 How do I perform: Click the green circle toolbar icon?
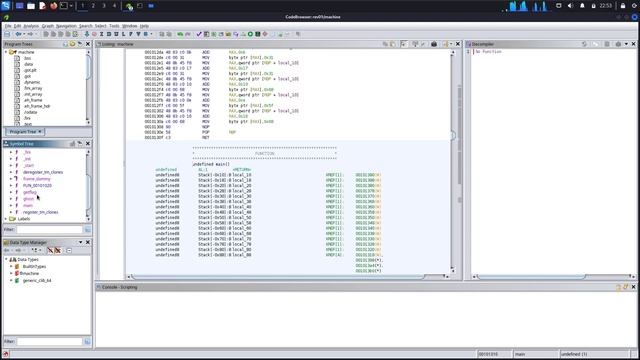[250, 34]
